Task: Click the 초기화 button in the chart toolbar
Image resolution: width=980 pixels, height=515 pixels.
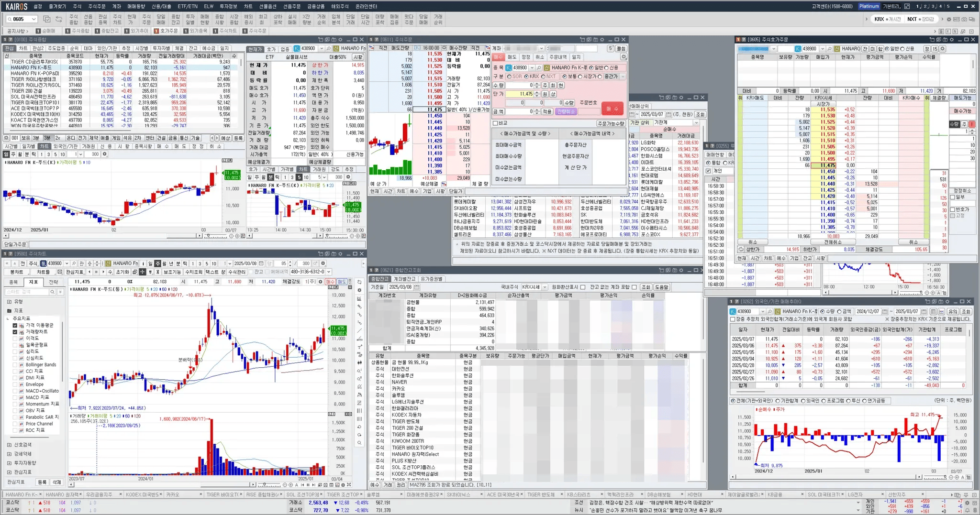Action: tap(122, 272)
